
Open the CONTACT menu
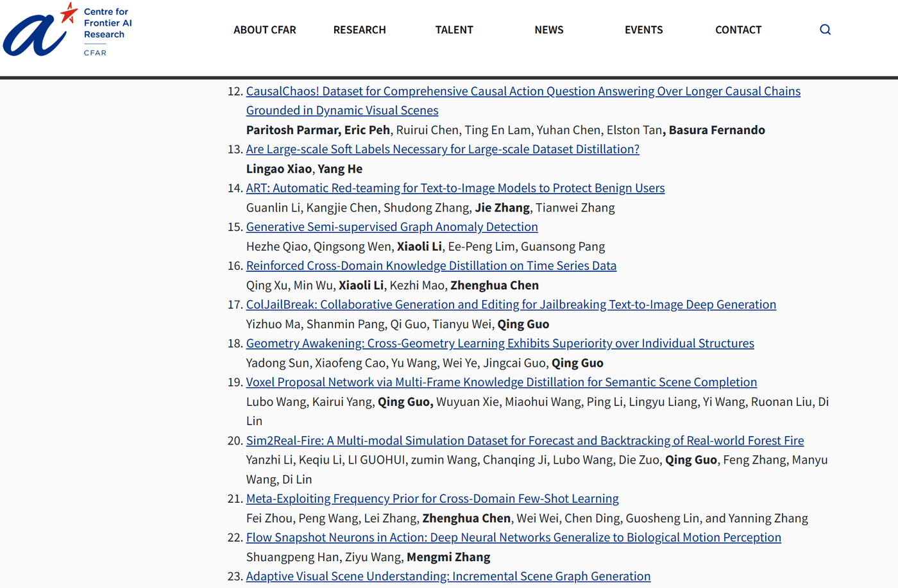coord(738,29)
